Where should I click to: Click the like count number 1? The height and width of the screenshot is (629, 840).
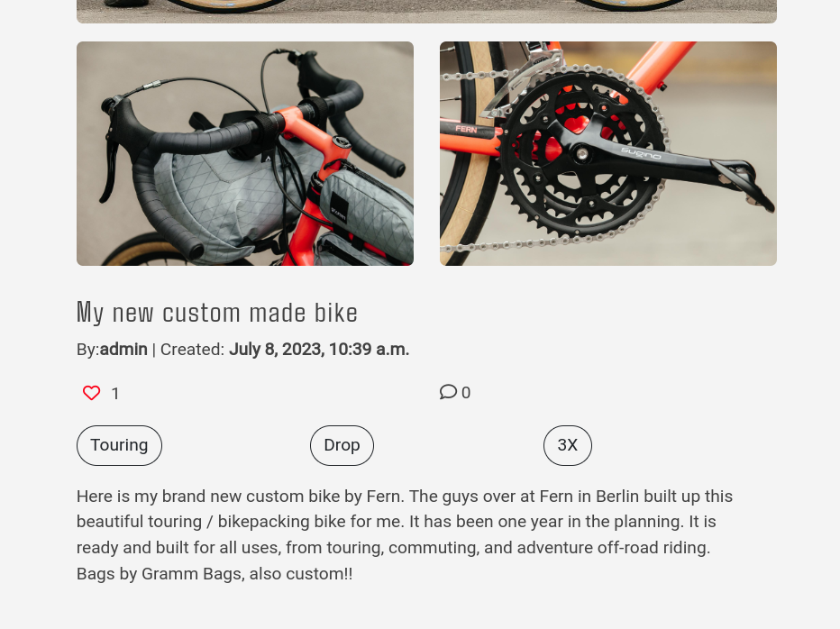(115, 394)
